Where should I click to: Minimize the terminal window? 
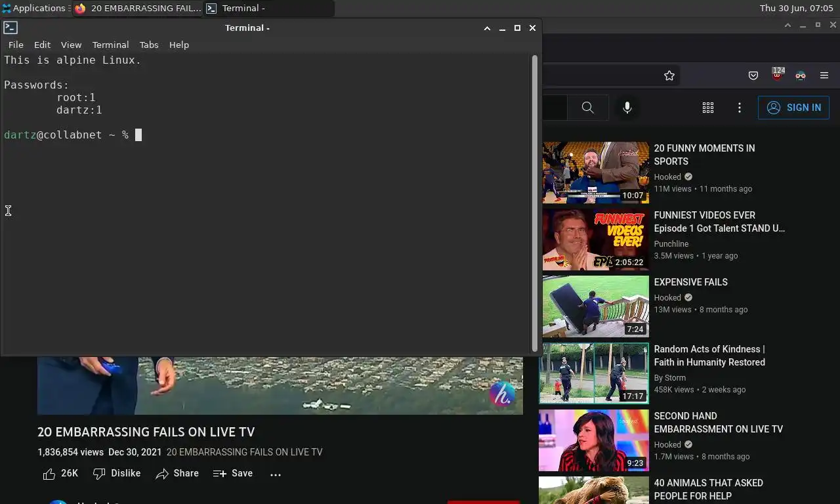click(x=502, y=28)
